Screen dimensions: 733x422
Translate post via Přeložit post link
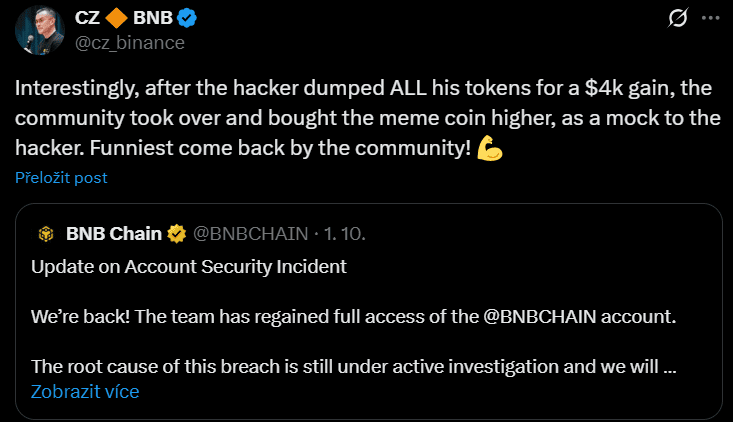pos(61,178)
